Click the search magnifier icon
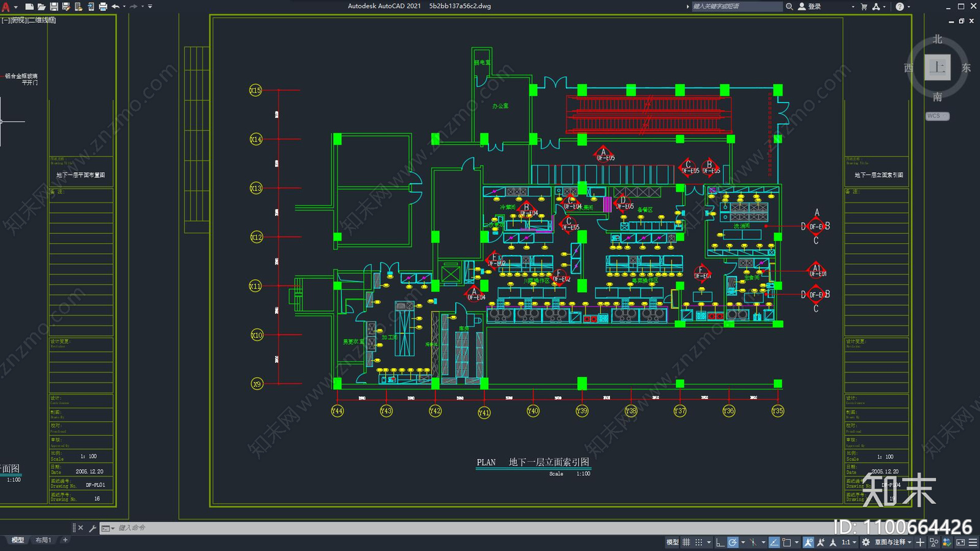This screenshot has height=551, width=980. click(790, 6)
